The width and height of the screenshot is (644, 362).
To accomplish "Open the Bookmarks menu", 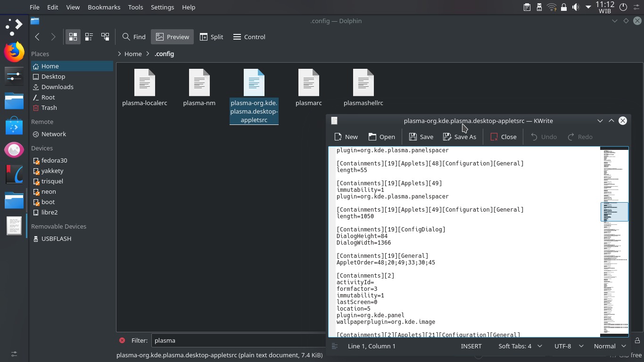I will point(104,7).
